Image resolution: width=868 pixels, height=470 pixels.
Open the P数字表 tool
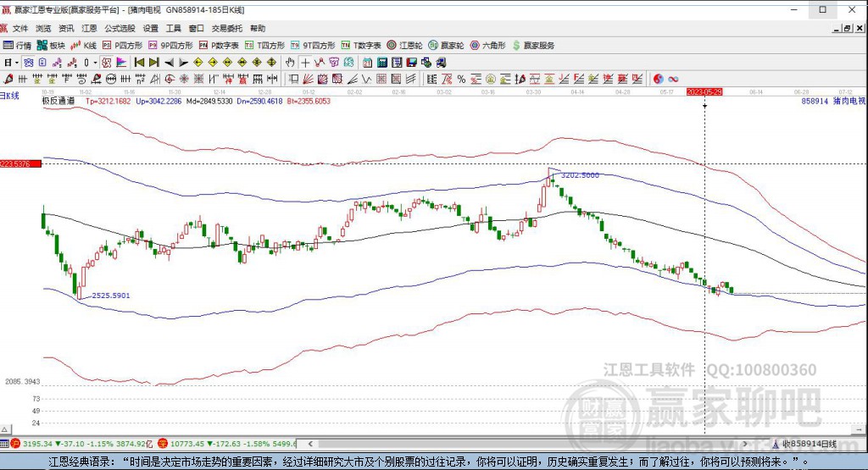220,46
